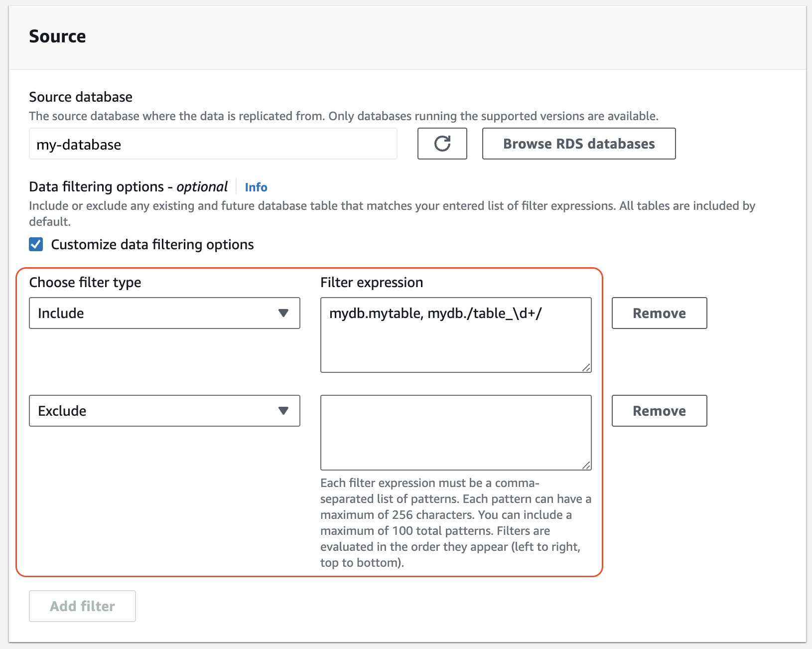
Task: Click the Add filter button
Action: 82,606
